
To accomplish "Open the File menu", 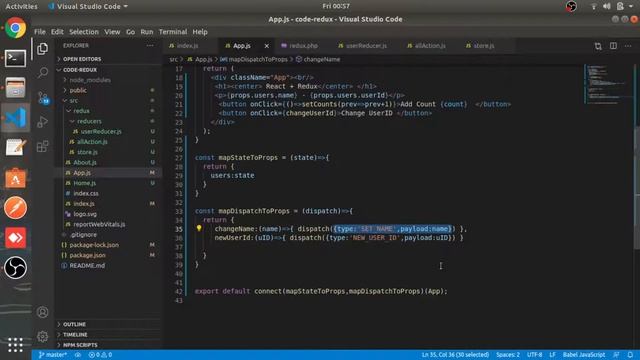I will (40, 32).
